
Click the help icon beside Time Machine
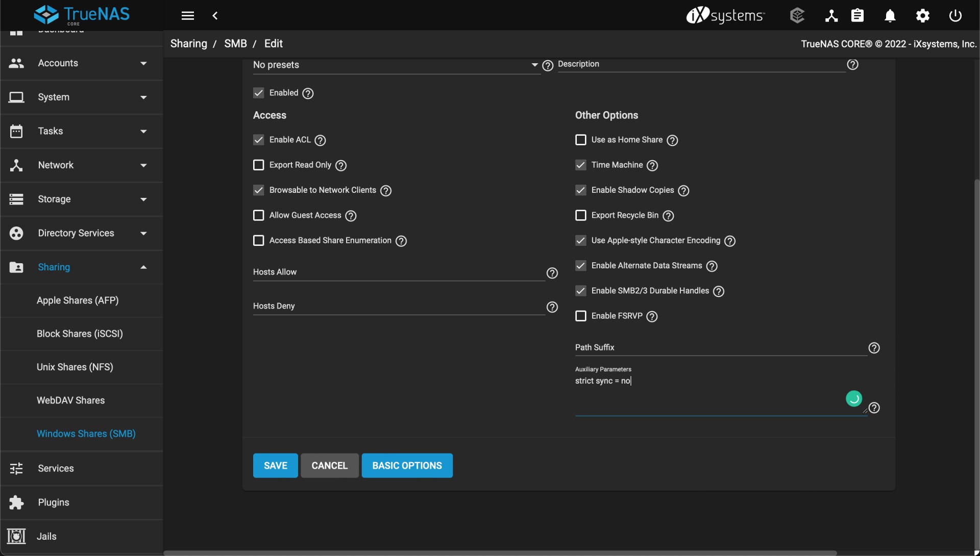(x=652, y=165)
